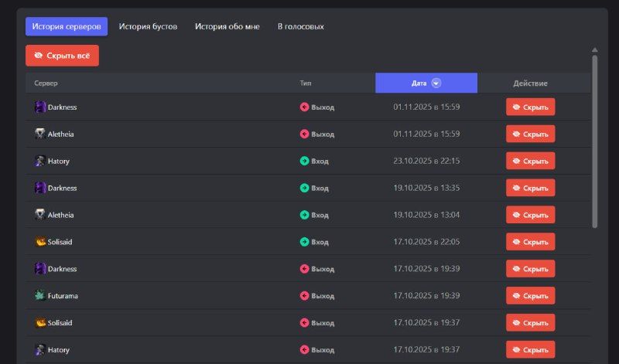Switch to the История бустов tab
This screenshot has width=619, height=364.
tap(148, 26)
